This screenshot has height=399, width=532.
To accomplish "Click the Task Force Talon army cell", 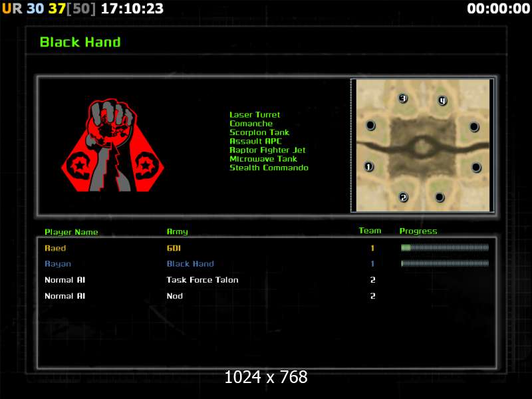I will coord(203,280).
